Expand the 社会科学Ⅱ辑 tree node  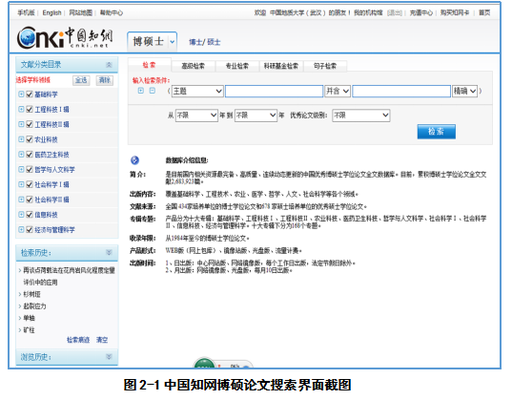pos(21,199)
